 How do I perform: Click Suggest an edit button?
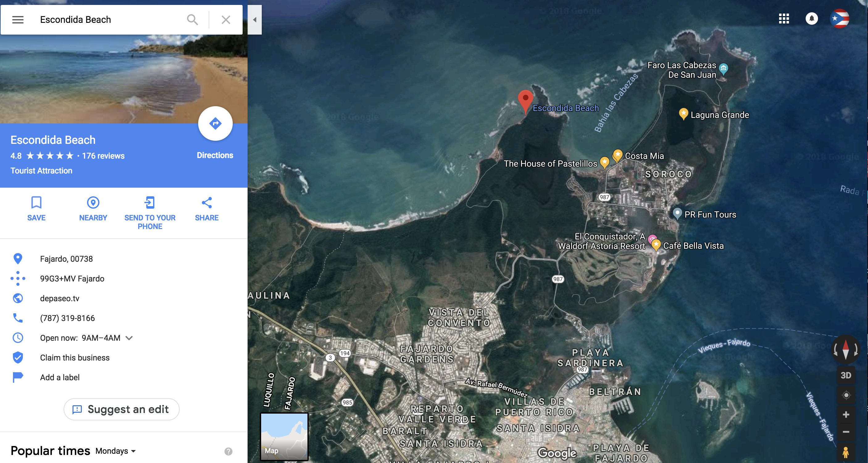121,409
